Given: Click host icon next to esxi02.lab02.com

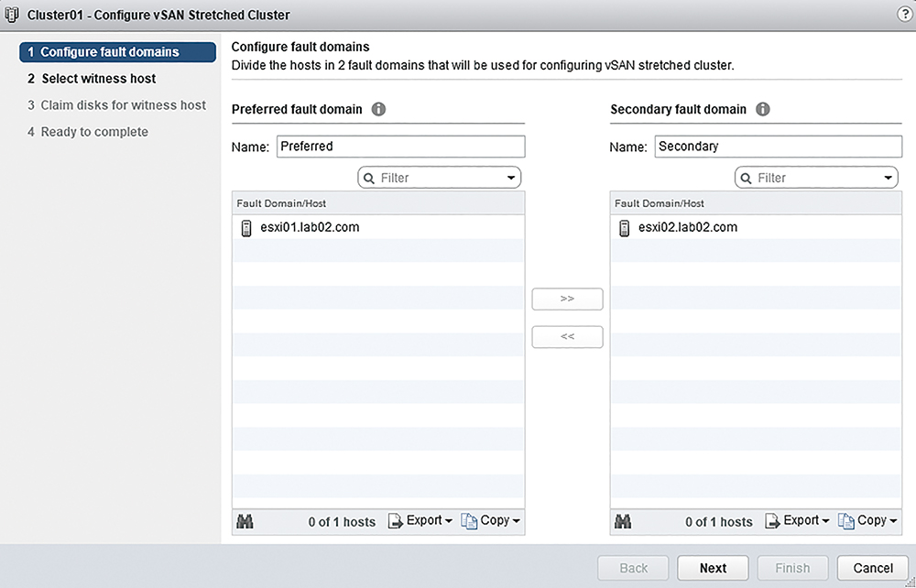Looking at the screenshot, I should [x=624, y=228].
